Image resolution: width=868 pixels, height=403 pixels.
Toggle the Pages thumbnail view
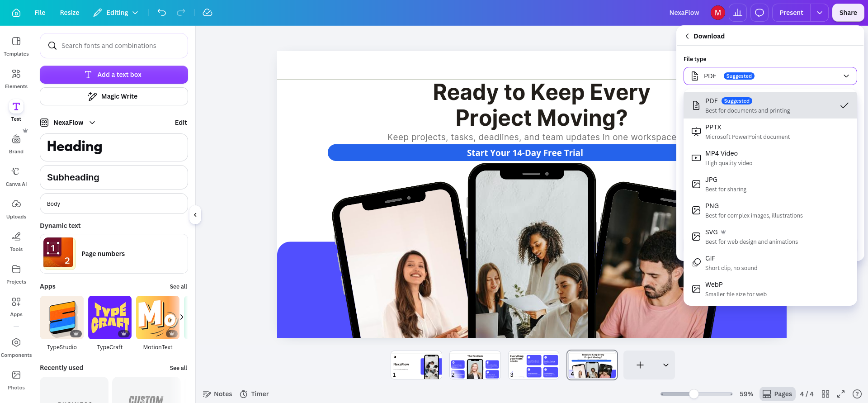[x=778, y=394]
